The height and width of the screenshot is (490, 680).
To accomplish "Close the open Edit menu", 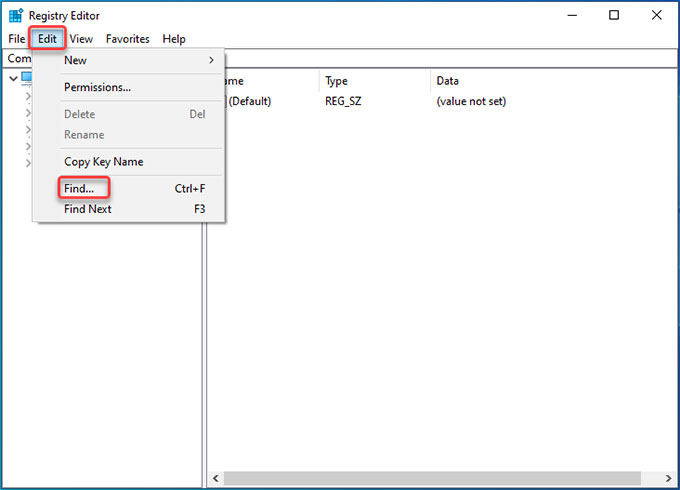I will point(47,39).
